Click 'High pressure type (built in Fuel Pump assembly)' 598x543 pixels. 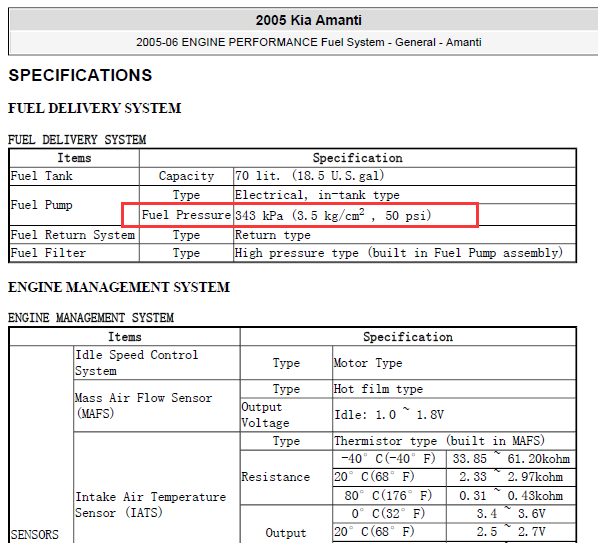pos(399,253)
